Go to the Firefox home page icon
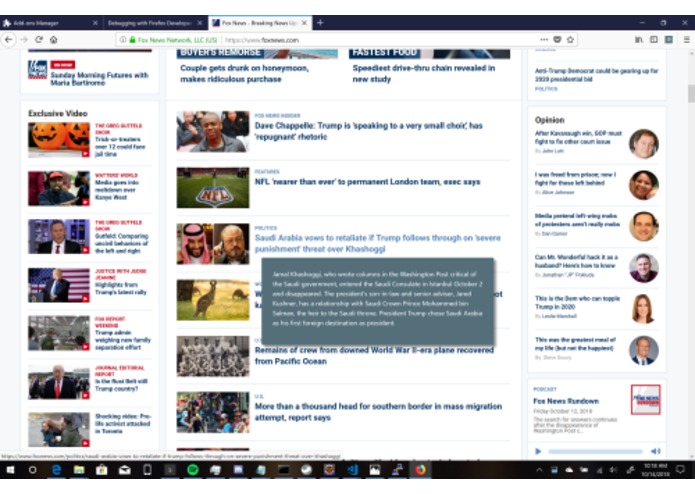 click(54, 40)
